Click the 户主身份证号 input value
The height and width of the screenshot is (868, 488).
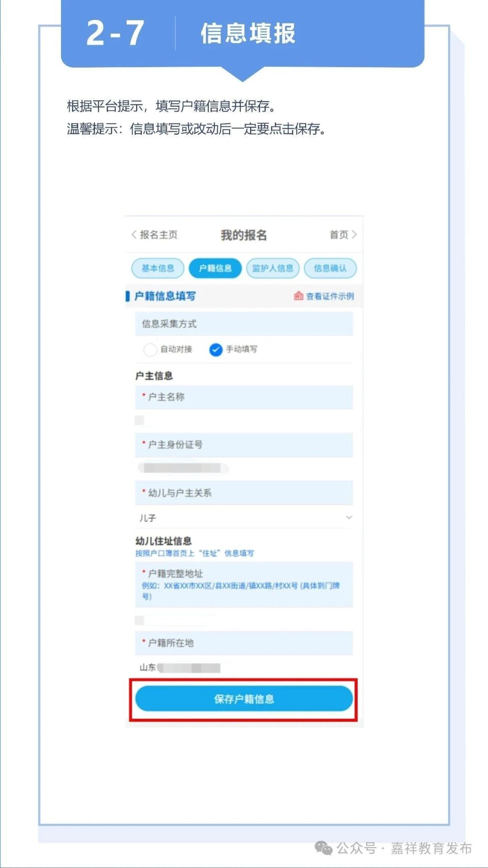[244, 468]
